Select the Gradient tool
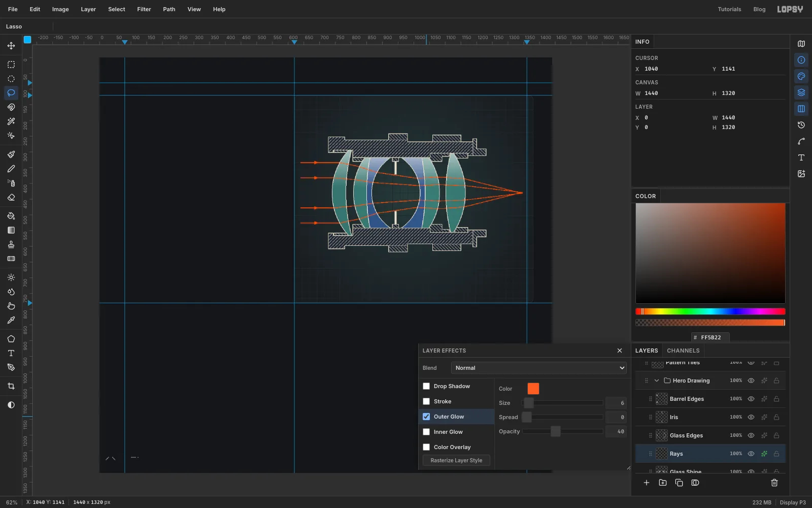Screen dimensions: 812x508 11,230
